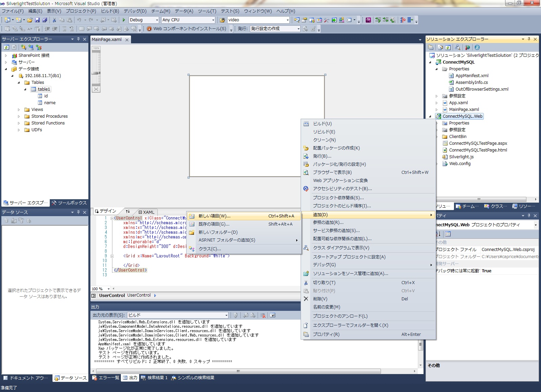The height and width of the screenshot is (392, 541).
Task: Click the white design canvas UserControl
Action: [x=257, y=126]
